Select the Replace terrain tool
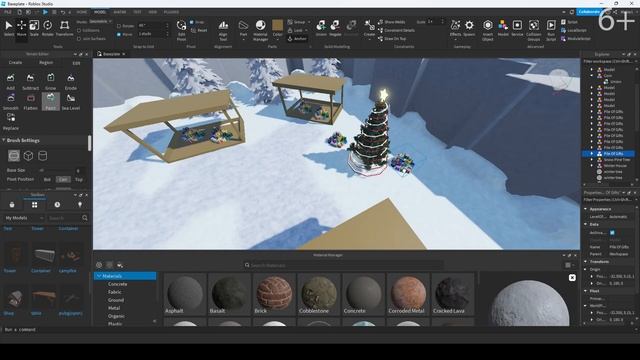The image size is (640, 360). pos(11,122)
